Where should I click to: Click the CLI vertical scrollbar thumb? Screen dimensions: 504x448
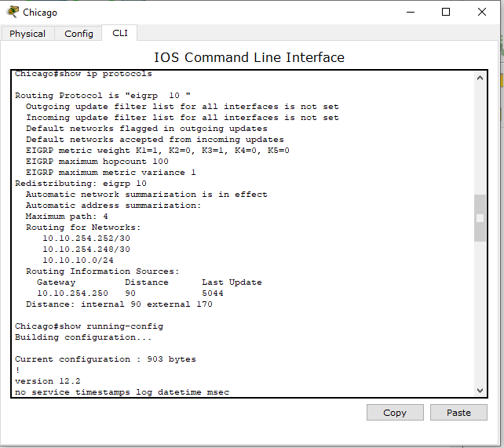480,218
